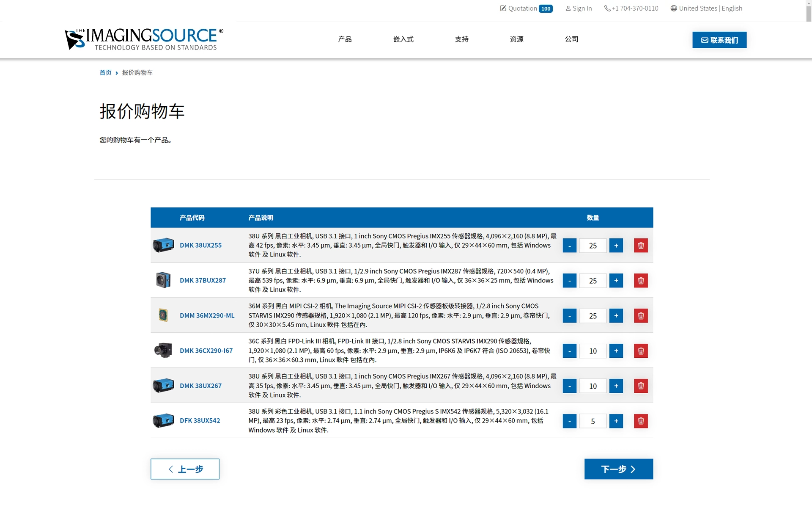
Task: Delete DMM 36MX290-ML via its trash icon
Action: pyautogui.click(x=641, y=315)
